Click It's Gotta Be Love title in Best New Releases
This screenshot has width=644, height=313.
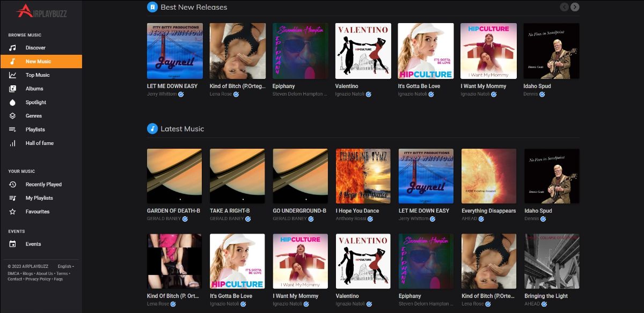(x=419, y=86)
